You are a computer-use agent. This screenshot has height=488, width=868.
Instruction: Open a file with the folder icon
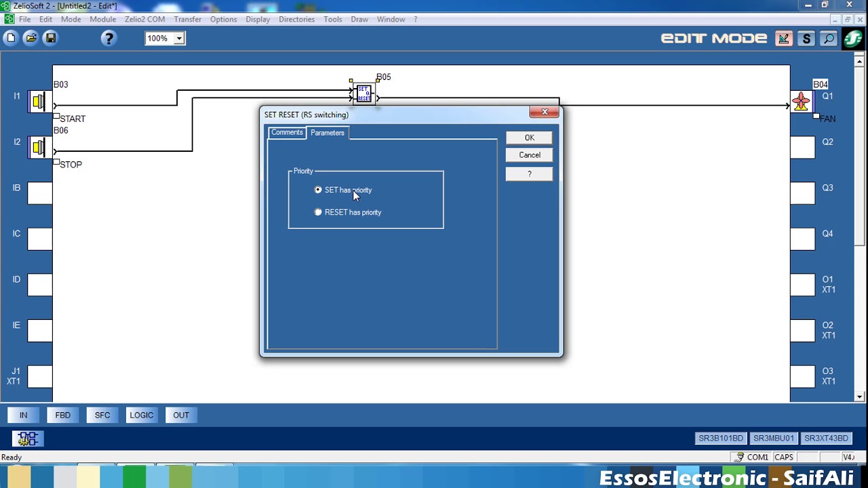click(31, 39)
